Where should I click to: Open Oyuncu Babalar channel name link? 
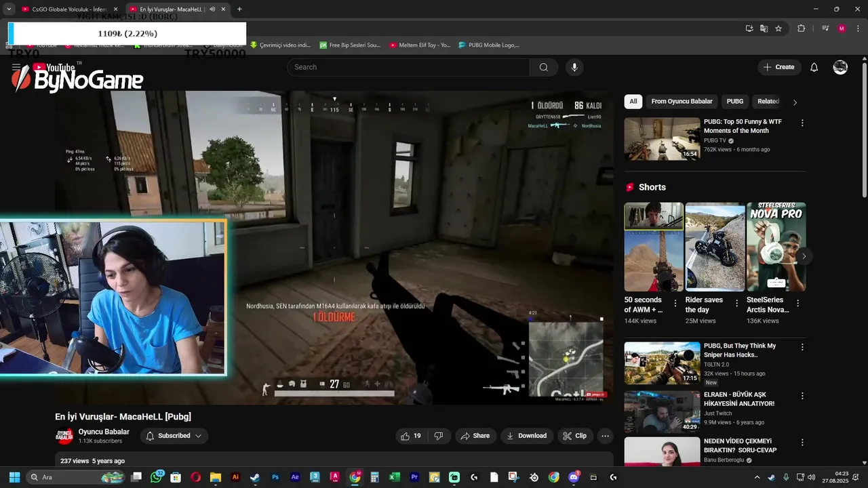pyautogui.click(x=104, y=432)
